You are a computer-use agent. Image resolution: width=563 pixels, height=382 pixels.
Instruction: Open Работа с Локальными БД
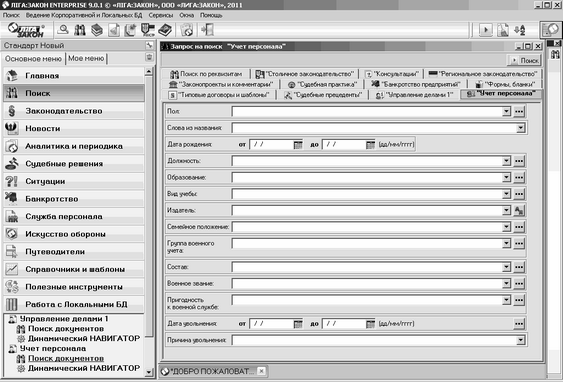click(x=74, y=304)
